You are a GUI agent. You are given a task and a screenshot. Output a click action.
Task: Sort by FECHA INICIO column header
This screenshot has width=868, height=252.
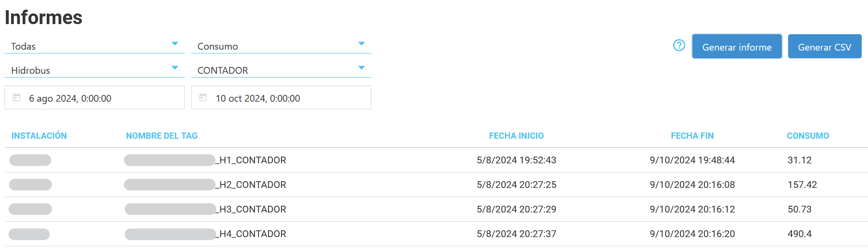[516, 136]
